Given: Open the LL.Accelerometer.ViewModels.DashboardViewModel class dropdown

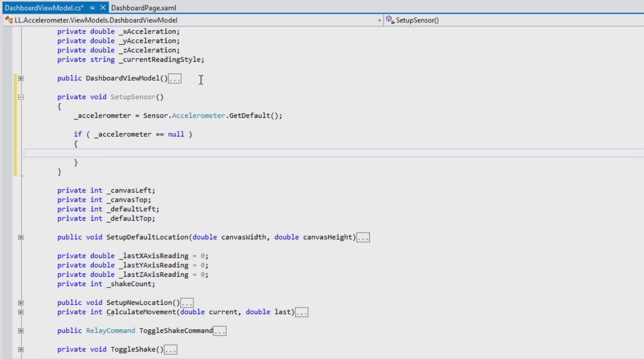Looking at the screenshot, I should pyautogui.click(x=380, y=21).
